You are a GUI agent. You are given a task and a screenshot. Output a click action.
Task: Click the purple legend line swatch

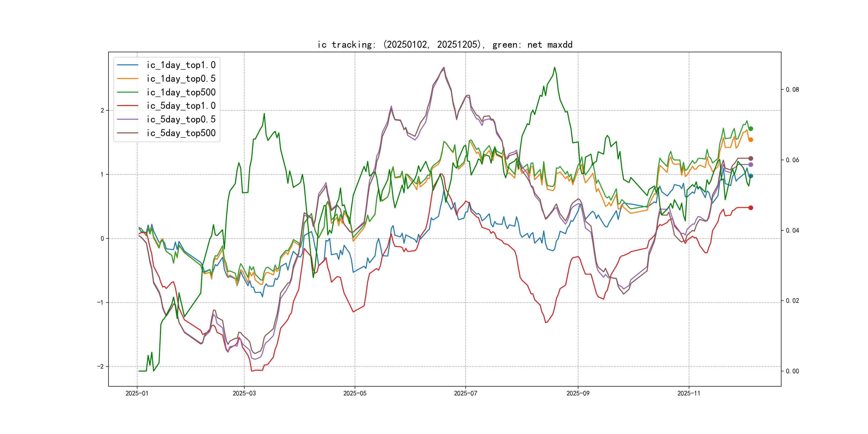tap(127, 119)
